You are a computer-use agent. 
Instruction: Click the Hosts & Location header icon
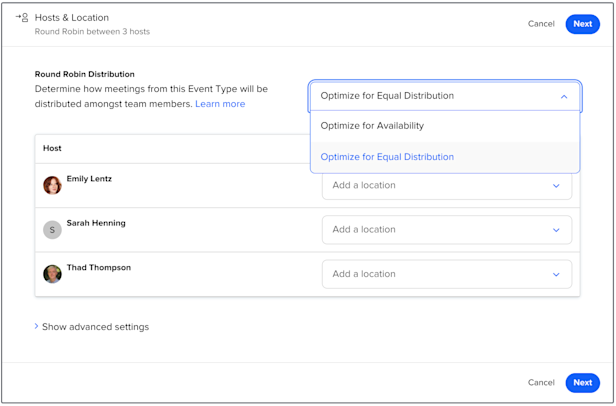coord(22,18)
